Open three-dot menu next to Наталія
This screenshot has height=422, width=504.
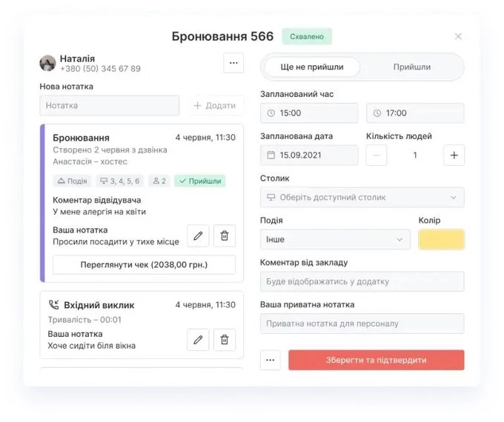click(x=233, y=63)
